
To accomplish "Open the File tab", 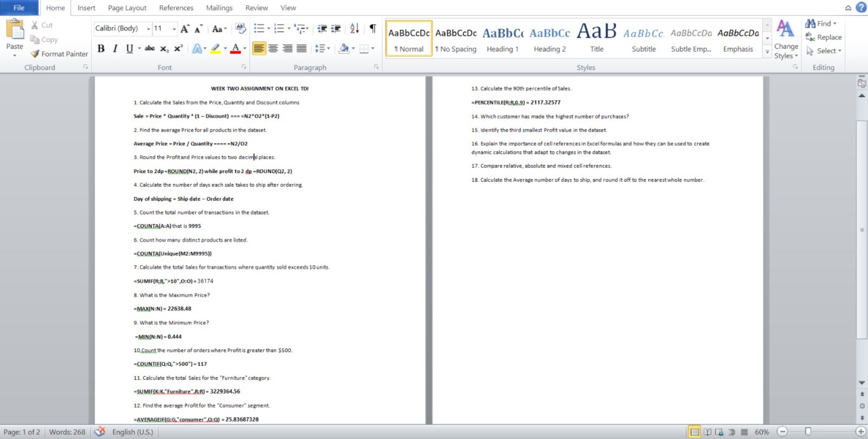I will pos(19,8).
